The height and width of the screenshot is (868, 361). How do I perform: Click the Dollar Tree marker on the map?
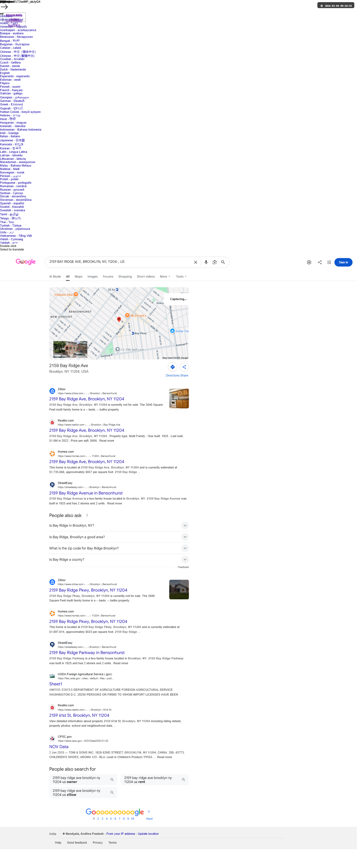(172, 331)
